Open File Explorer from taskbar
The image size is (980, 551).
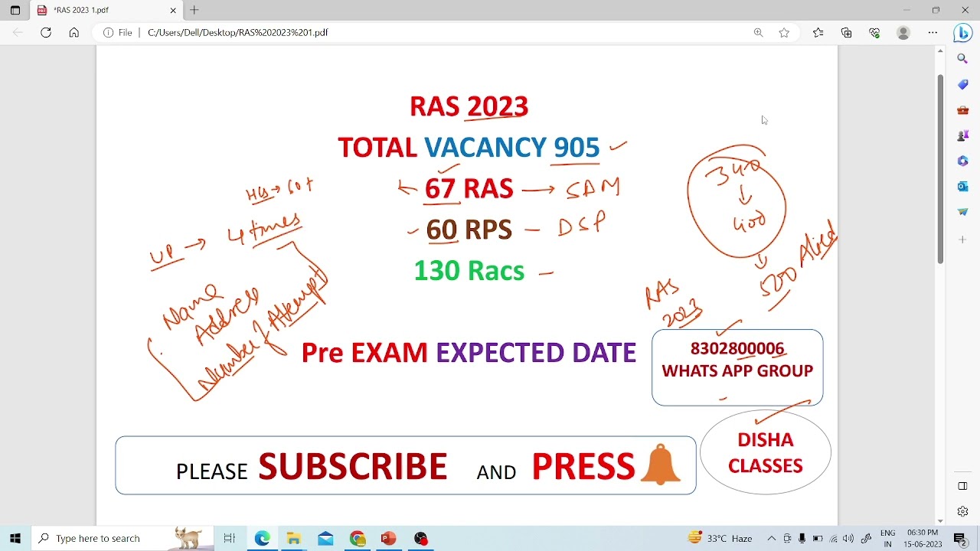click(x=294, y=538)
